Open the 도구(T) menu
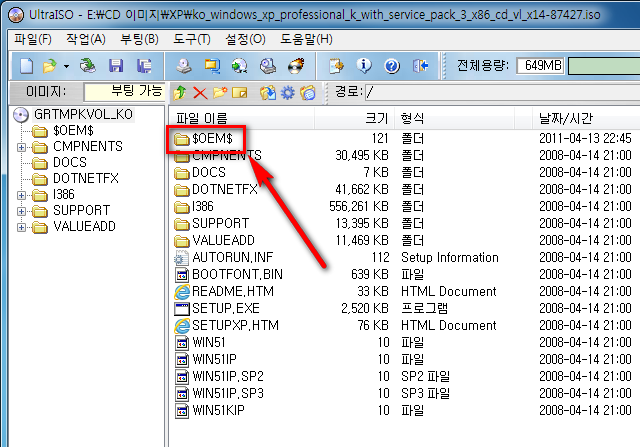Viewport: 640px width, 447px height. pyautogui.click(x=191, y=39)
